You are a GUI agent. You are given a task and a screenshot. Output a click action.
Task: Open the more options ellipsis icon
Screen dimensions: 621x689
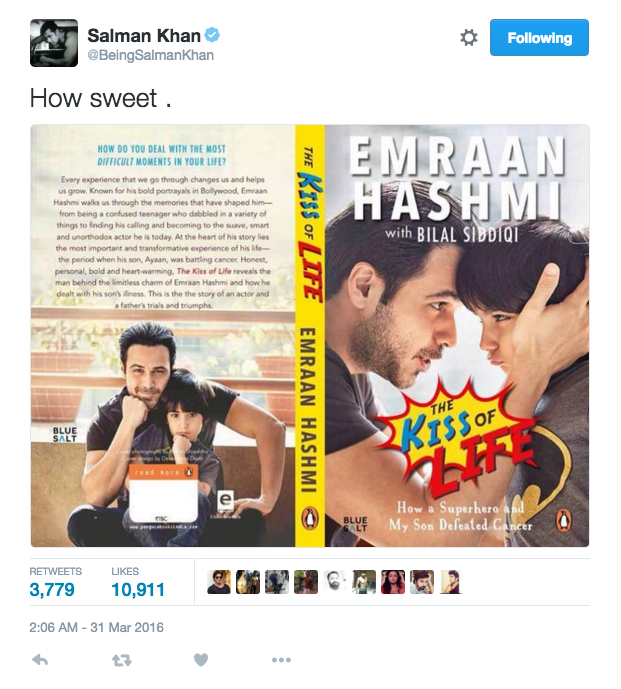click(281, 660)
